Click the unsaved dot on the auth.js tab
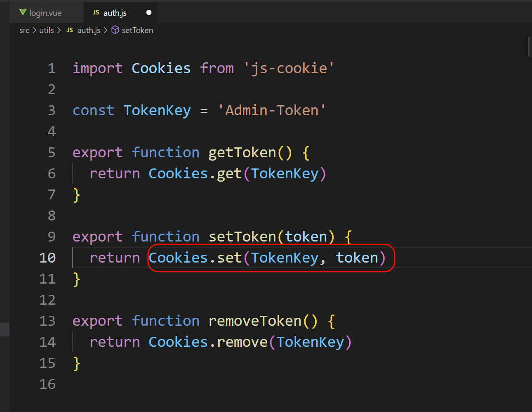The image size is (532, 412). [x=149, y=12]
